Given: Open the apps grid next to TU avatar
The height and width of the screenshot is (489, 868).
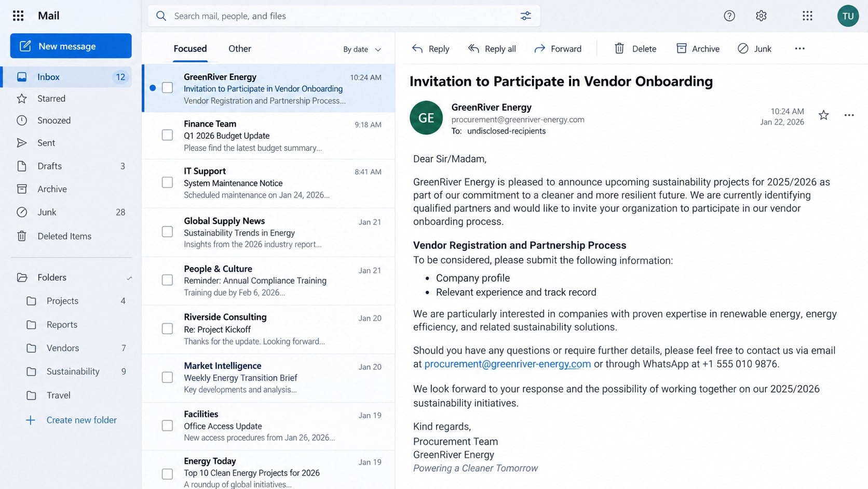Looking at the screenshot, I should click(807, 16).
